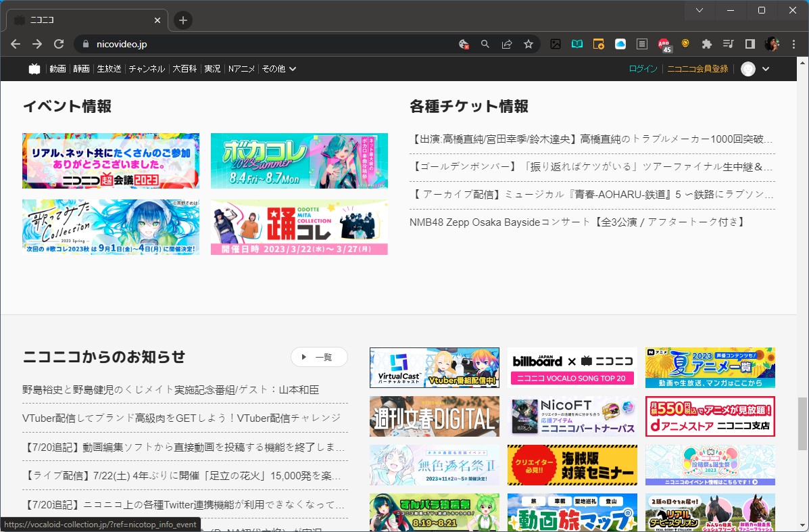Open the VTuber配信チャレンジ announcement
This screenshot has width=809, height=532.
182,418
